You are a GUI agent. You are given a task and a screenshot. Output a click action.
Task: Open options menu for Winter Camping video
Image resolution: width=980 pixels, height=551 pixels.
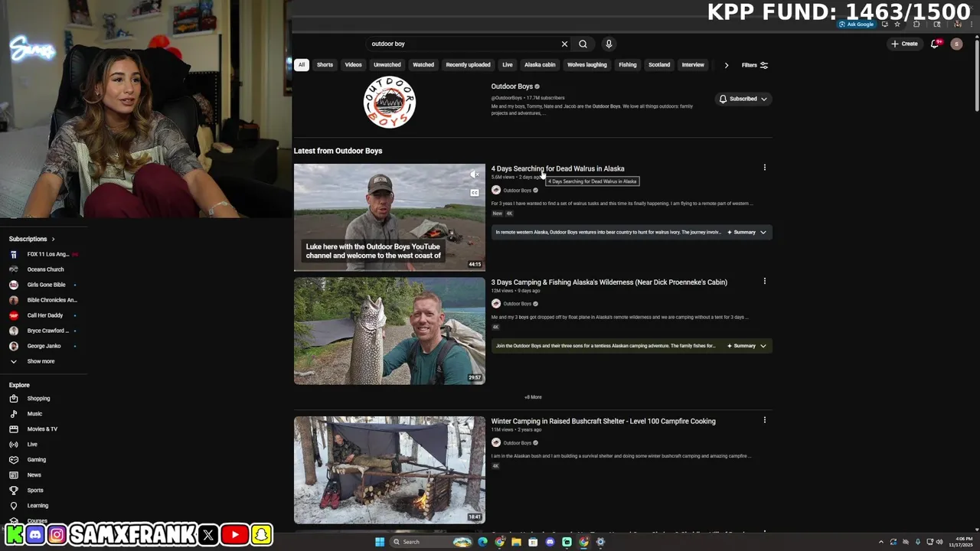[x=764, y=420]
